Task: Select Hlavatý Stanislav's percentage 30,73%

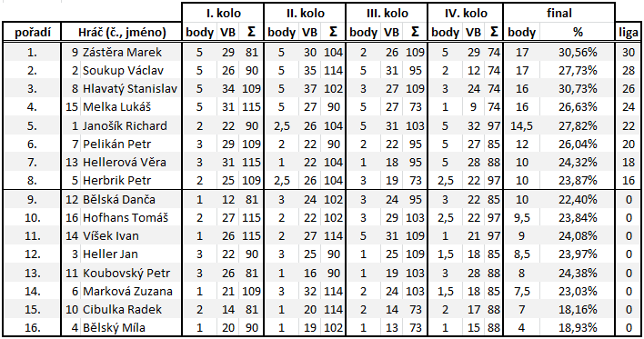Action: [x=578, y=89]
